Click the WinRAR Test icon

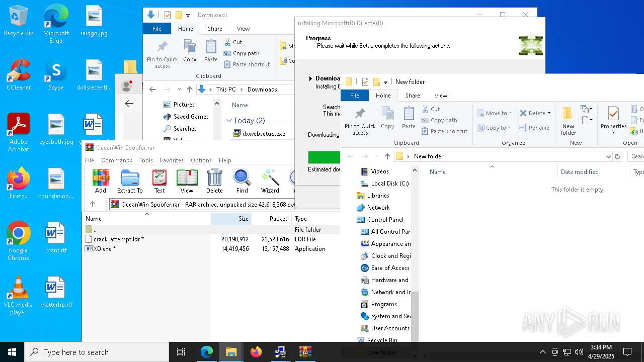click(159, 181)
